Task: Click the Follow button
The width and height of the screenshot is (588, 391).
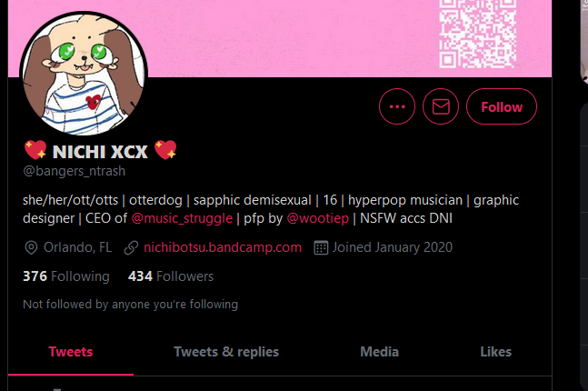Action: point(502,106)
